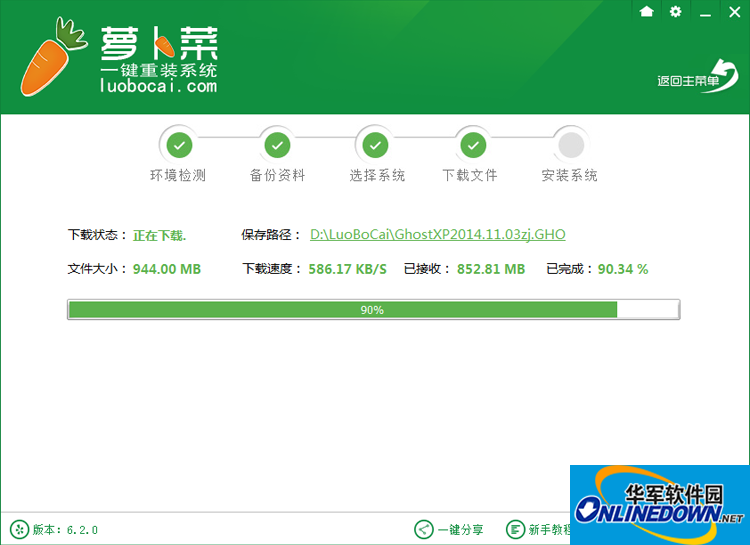
Task: Select the 选择系统 step check icon
Action: [x=375, y=145]
